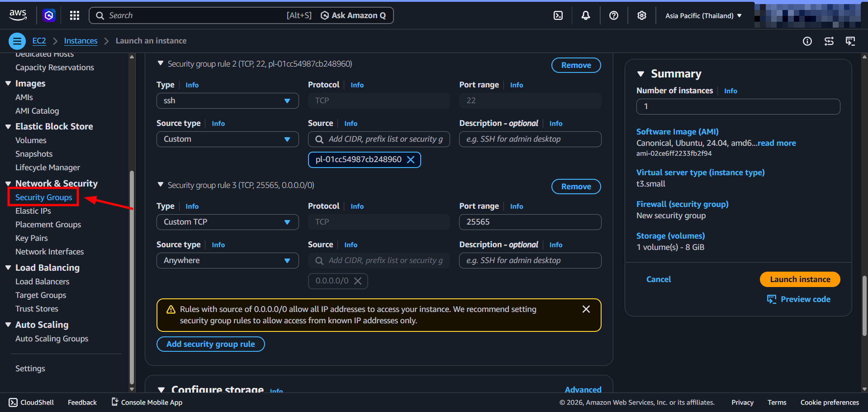868x412 pixels.
Task: Open notifications bell icon
Action: pos(586,15)
